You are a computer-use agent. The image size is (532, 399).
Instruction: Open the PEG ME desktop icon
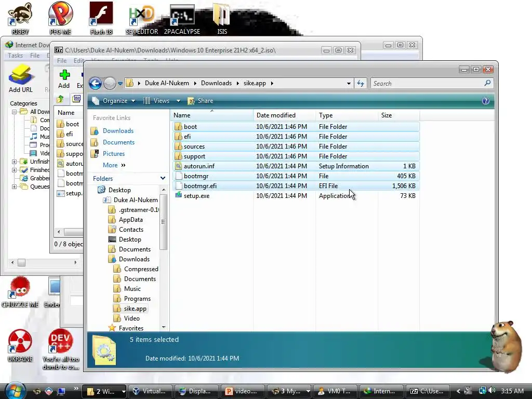click(60, 17)
